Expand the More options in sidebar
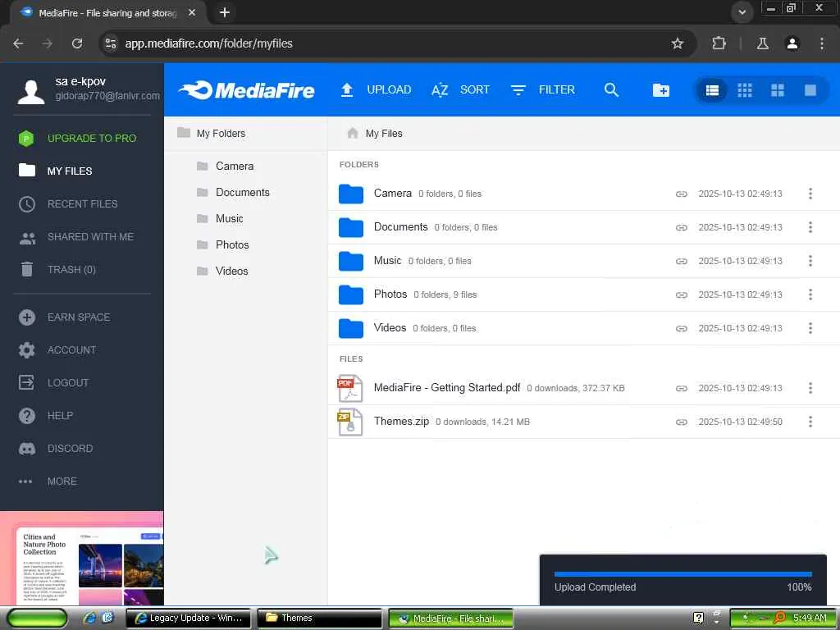This screenshot has width=840, height=630. pos(48,481)
